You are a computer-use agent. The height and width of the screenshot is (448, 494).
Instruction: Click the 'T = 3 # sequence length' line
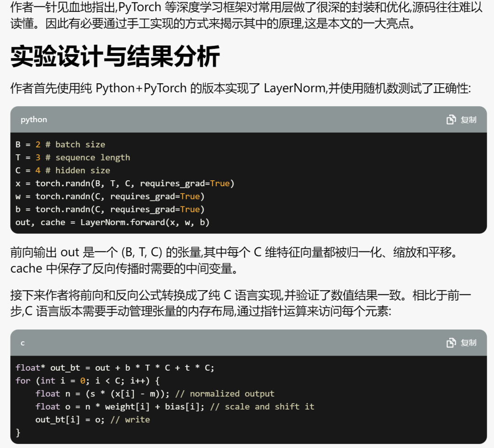point(73,157)
